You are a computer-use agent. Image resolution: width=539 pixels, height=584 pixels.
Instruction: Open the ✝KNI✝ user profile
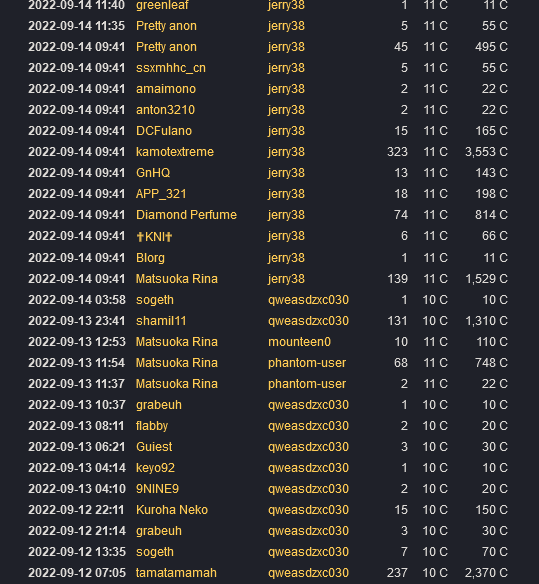click(x=154, y=236)
